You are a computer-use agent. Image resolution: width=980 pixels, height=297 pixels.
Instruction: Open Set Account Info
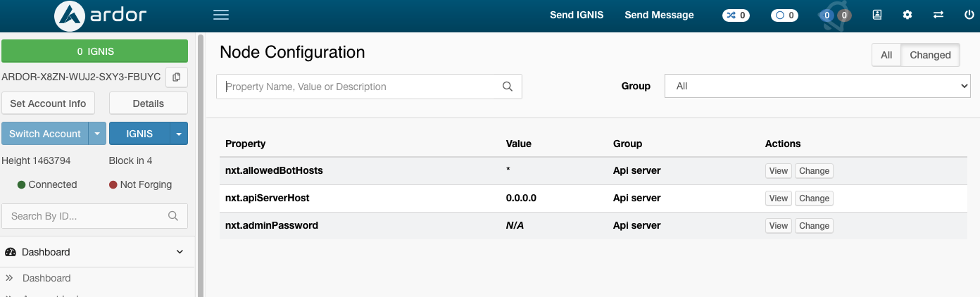click(x=48, y=103)
